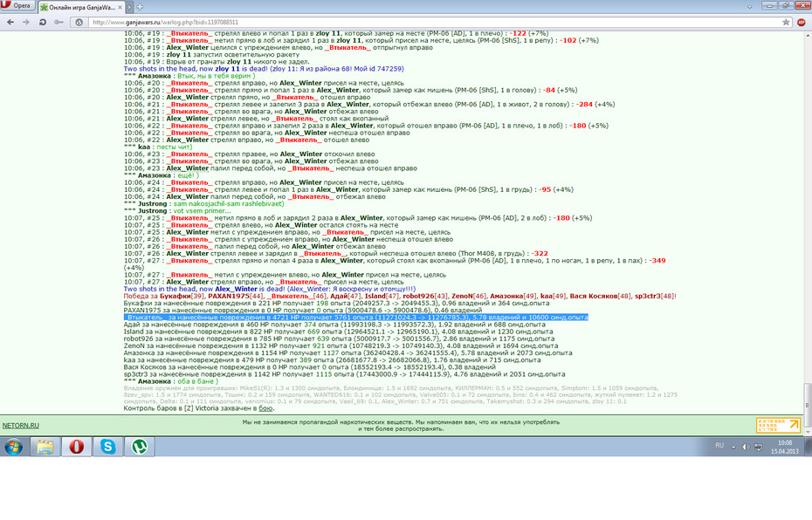
Task: Click the scrollbar up arrow
Action: (x=808, y=35)
